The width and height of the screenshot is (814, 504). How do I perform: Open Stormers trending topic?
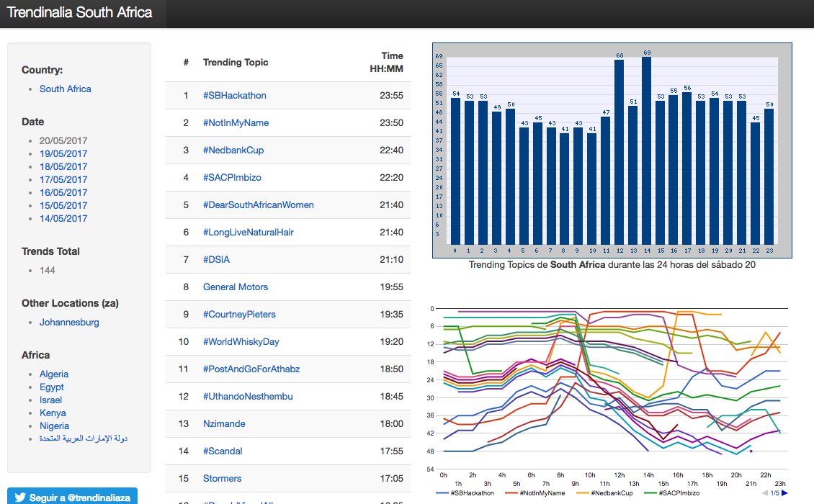pyautogui.click(x=222, y=479)
